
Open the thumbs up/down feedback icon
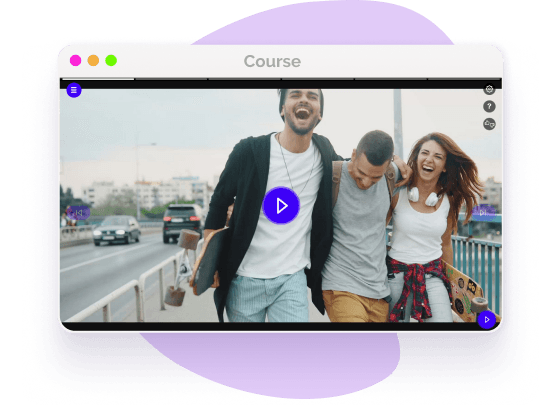coord(489,124)
